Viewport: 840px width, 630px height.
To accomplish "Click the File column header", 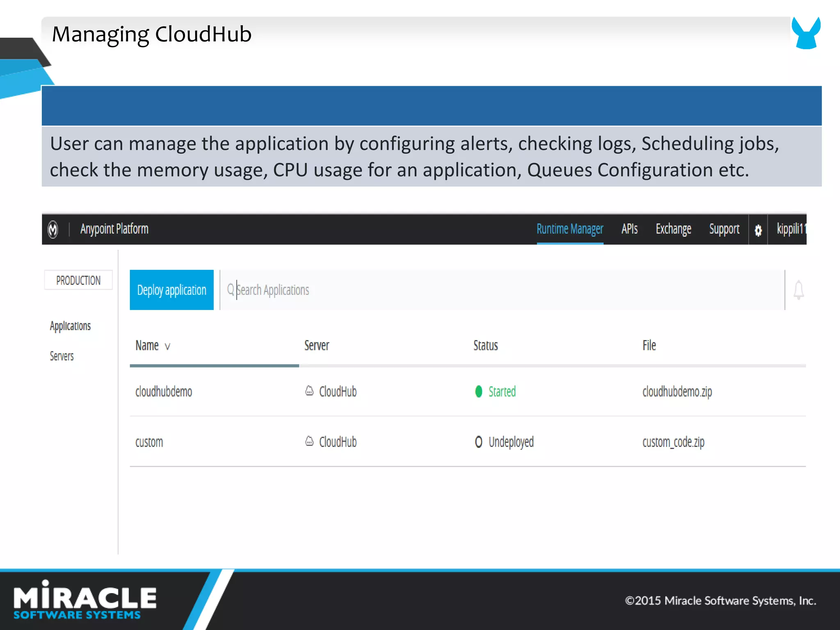I will [x=649, y=345].
